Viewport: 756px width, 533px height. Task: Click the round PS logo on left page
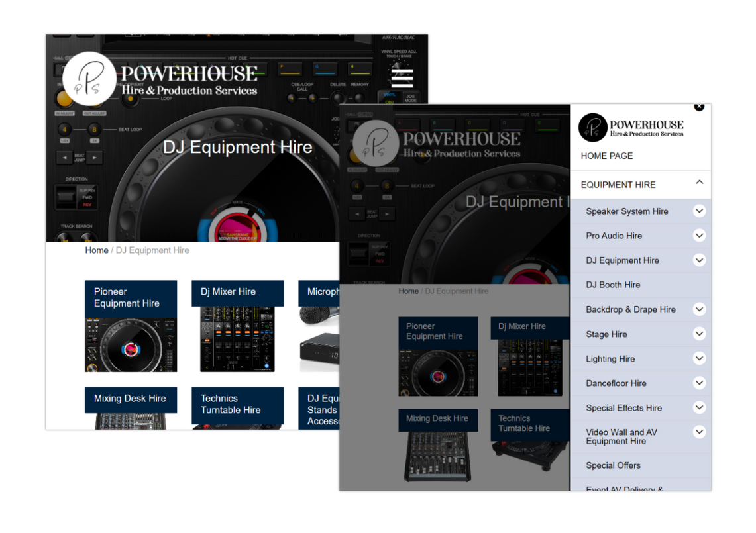tap(89, 79)
